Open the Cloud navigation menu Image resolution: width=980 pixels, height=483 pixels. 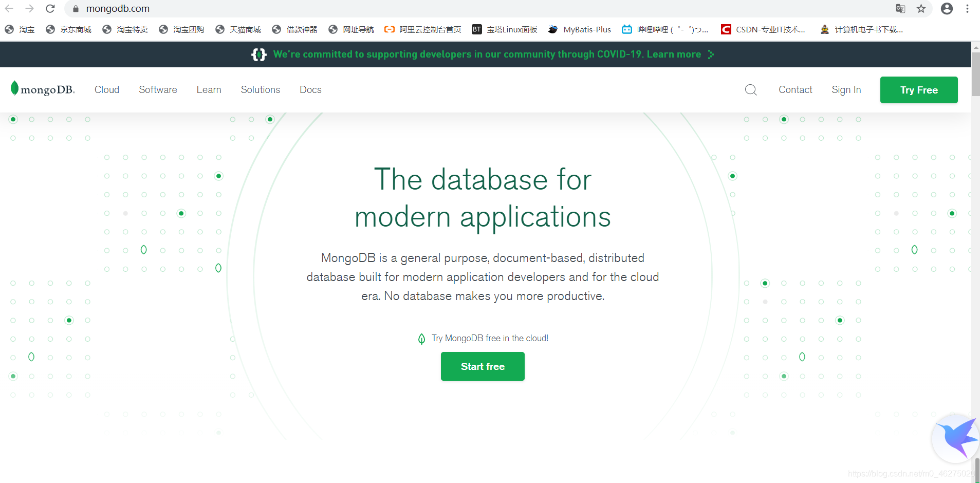click(107, 90)
